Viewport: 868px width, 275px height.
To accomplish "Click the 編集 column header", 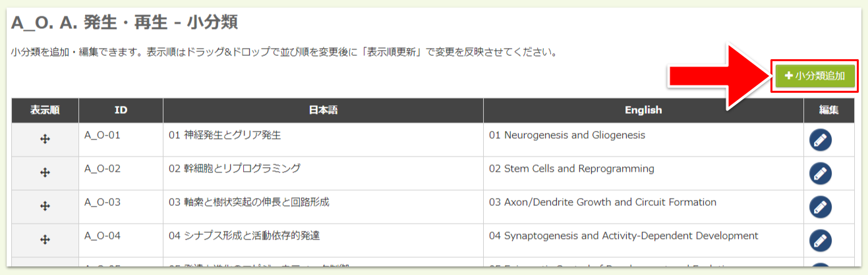I will pos(828,111).
